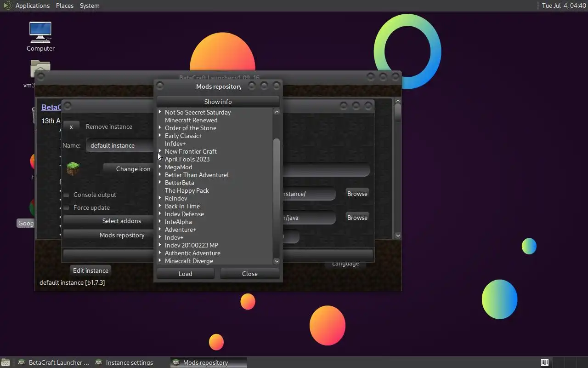This screenshot has height=368, width=588.
Task: Click the clock showing Tue Jul 4, 04:40
Action: tap(564, 6)
